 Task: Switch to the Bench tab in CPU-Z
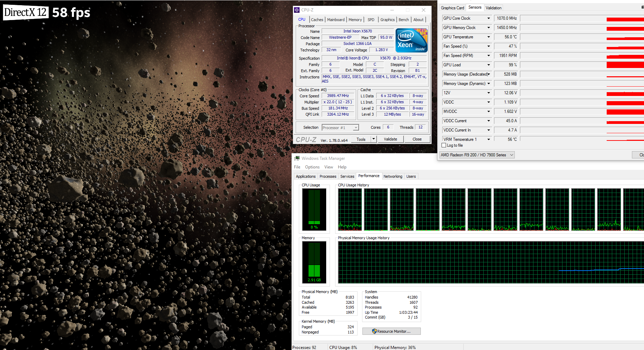pos(404,20)
